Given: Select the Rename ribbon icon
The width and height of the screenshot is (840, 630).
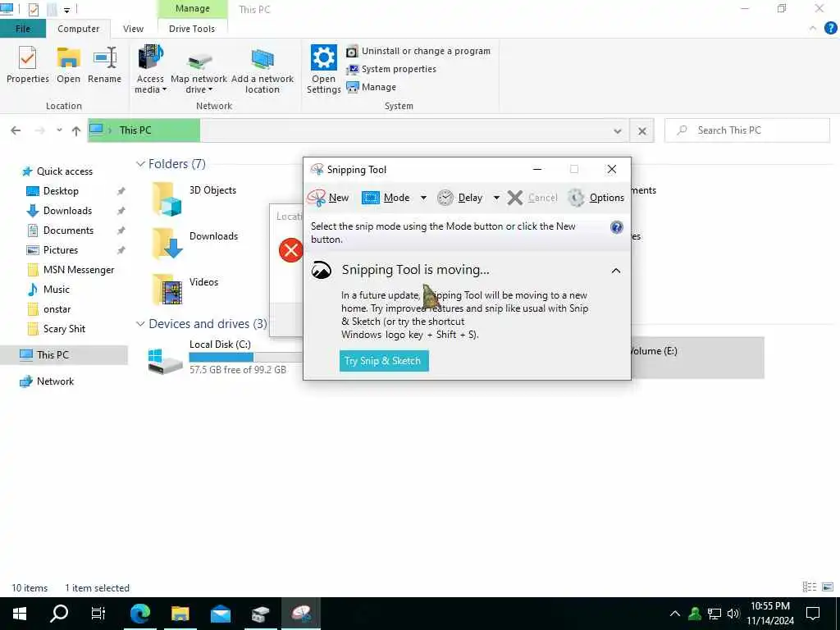Looking at the screenshot, I should point(104,66).
